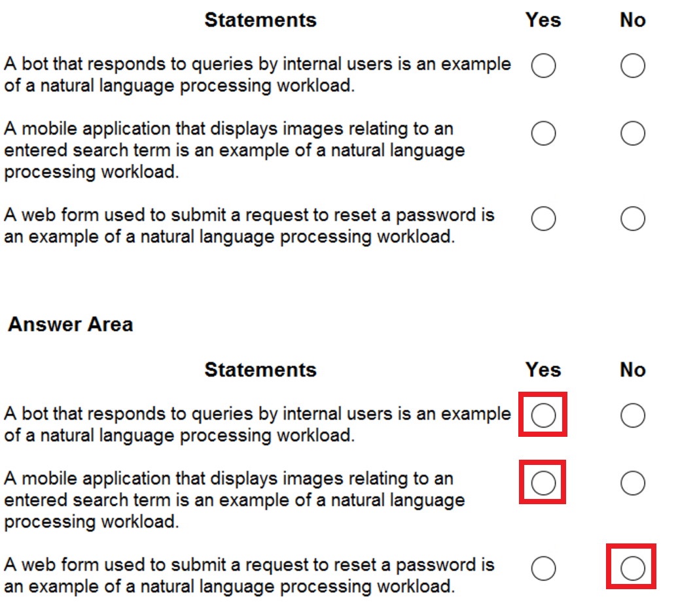Select No for web form statement, upper table
The image size is (678, 616).
point(633,219)
